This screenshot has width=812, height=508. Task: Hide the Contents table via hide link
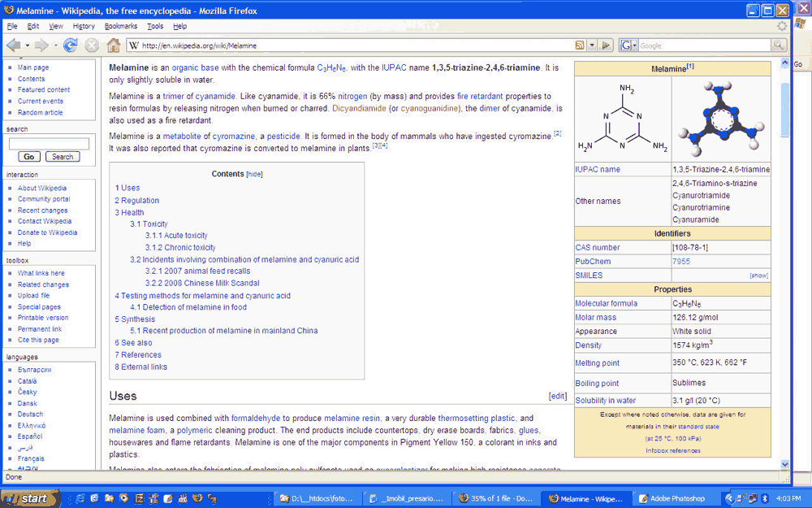[x=254, y=174]
